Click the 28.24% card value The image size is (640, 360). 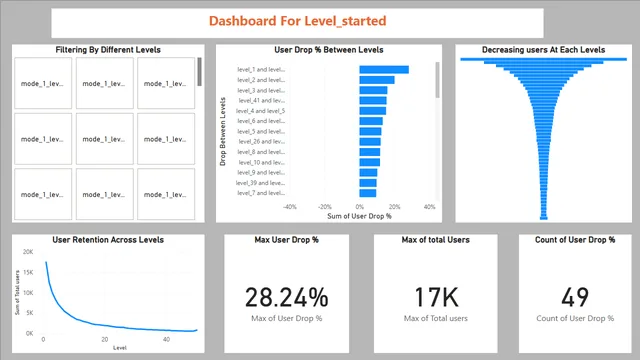pyautogui.click(x=287, y=297)
